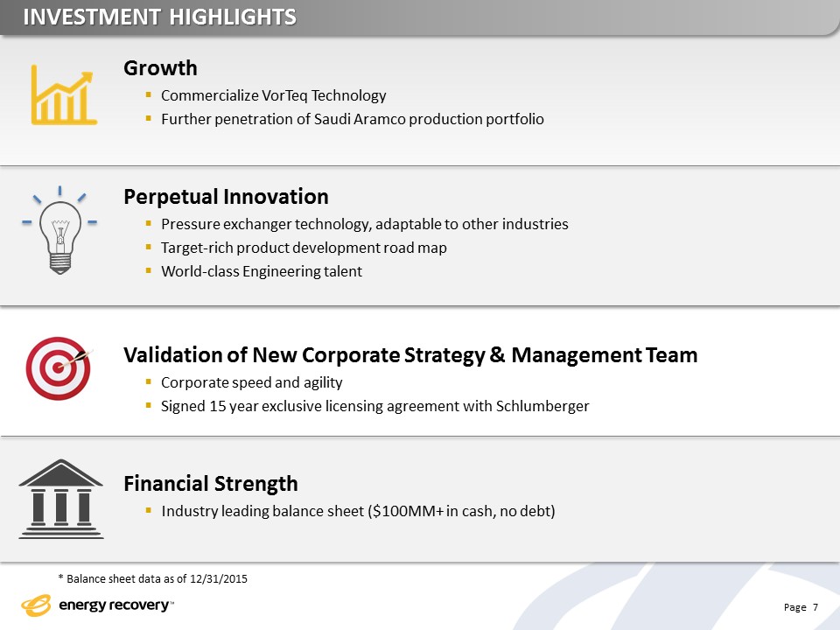Select the Corporate speed and agility bullet
The height and width of the screenshot is (630, 840).
pyautogui.click(x=251, y=382)
